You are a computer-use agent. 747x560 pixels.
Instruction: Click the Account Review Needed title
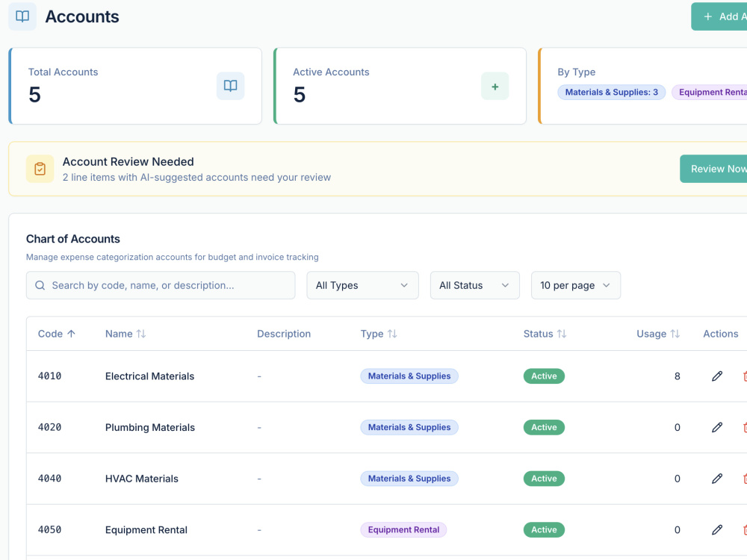coord(128,162)
